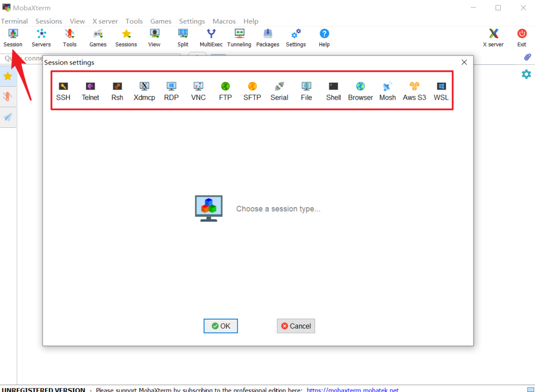The height and width of the screenshot is (392, 535).
Task: Select the Aws S3 session type
Action: pyautogui.click(x=414, y=91)
